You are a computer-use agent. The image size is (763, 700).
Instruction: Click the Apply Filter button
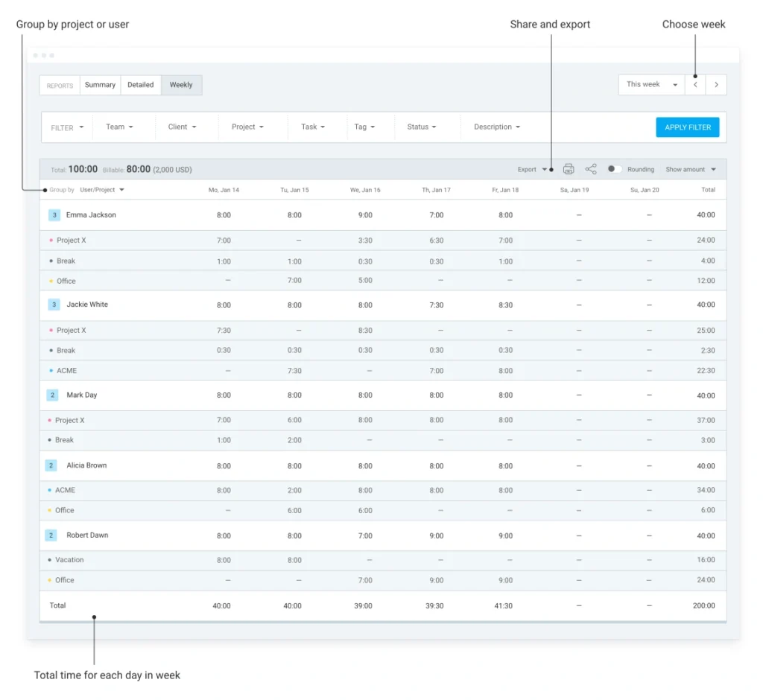(x=687, y=127)
